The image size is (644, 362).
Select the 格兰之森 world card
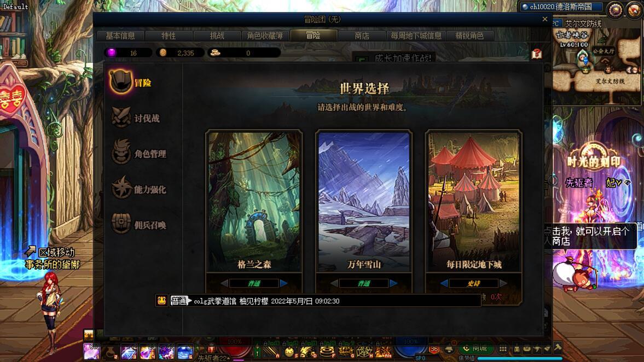coord(254,201)
